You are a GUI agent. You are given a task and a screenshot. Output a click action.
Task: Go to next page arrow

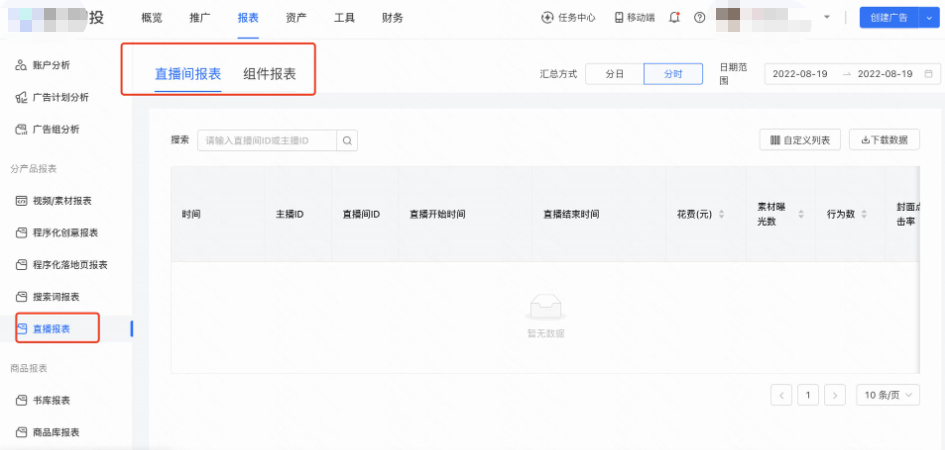pos(835,395)
